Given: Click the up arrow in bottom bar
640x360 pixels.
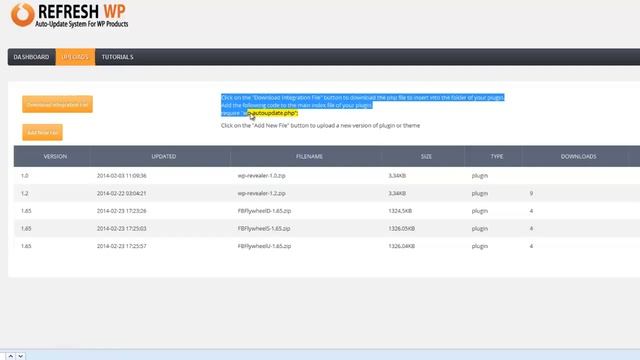Looking at the screenshot, I should 11,356.
